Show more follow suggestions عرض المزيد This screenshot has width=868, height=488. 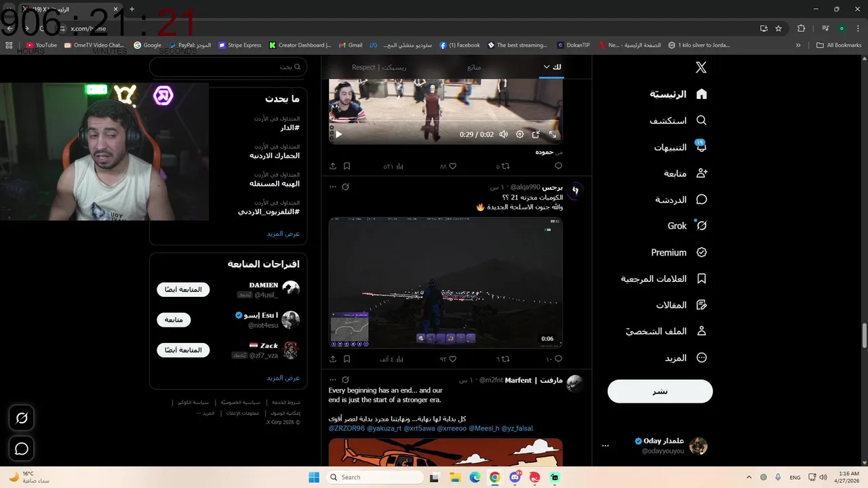(x=283, y=378)
